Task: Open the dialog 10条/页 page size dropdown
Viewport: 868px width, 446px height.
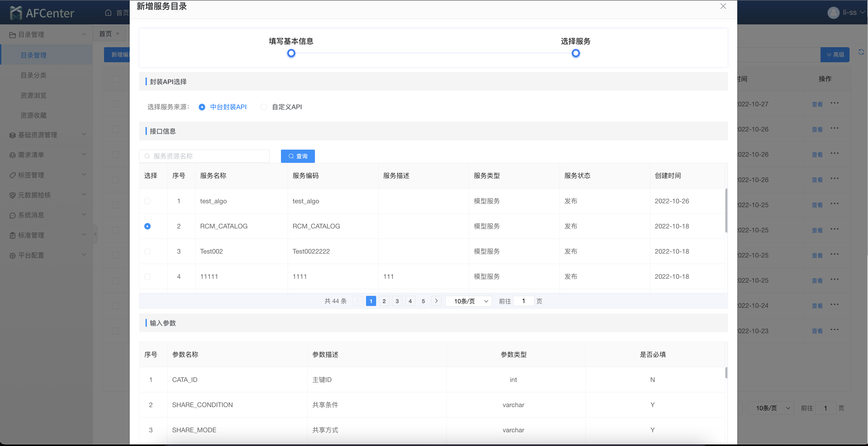Action: click(x=469, y=301)
